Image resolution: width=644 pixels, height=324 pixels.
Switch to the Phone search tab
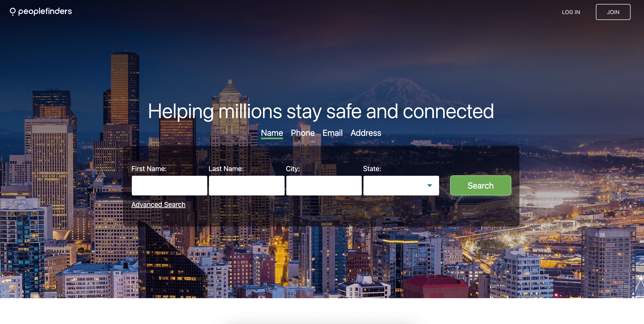pos(303,133)
